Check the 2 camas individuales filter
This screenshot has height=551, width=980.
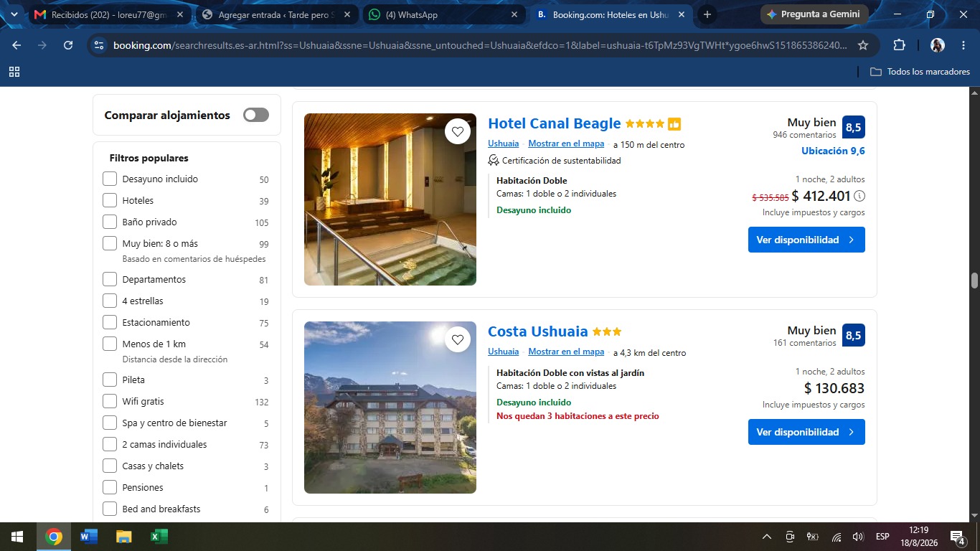(110, 444)
